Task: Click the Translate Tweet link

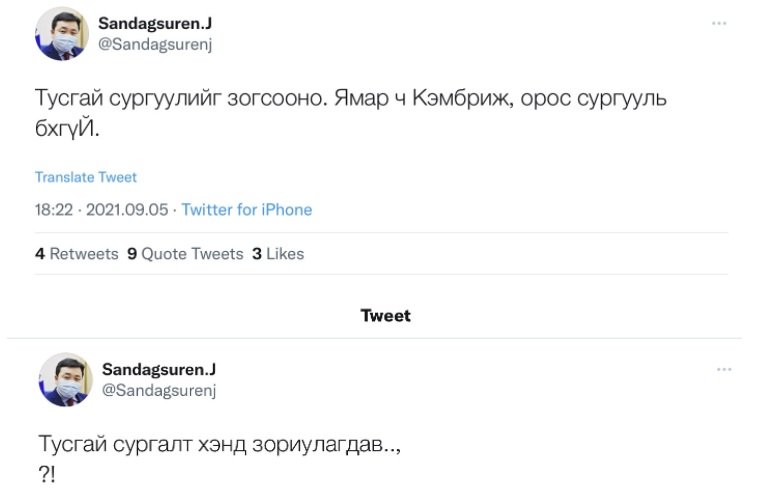Action: [x=86, y=177]
